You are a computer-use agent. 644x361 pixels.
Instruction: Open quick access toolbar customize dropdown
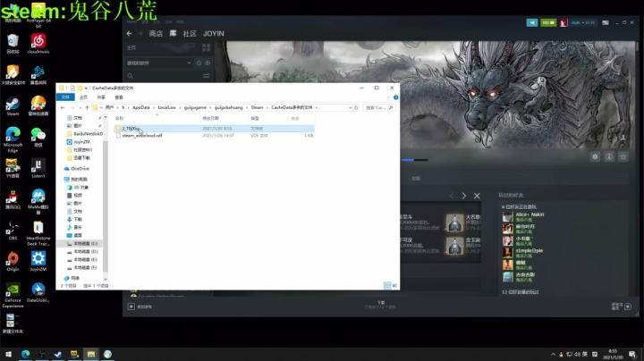pyautogui.click(x=86, y=88)
